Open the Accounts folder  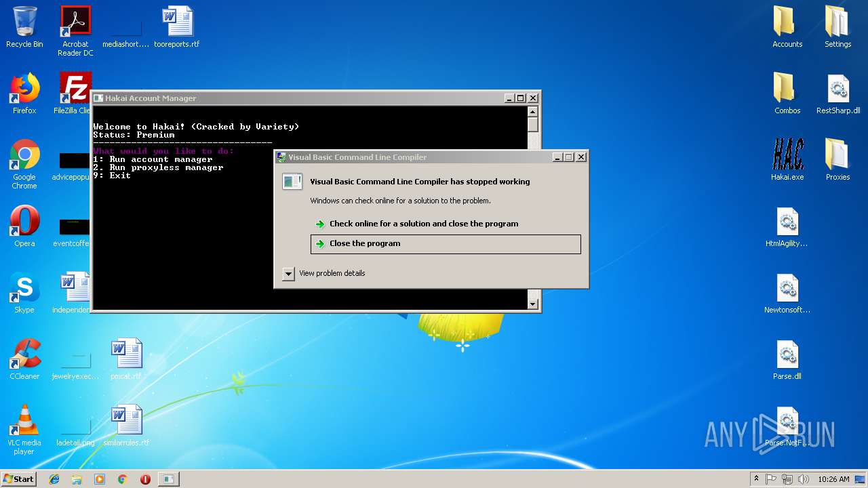point(787,27)
